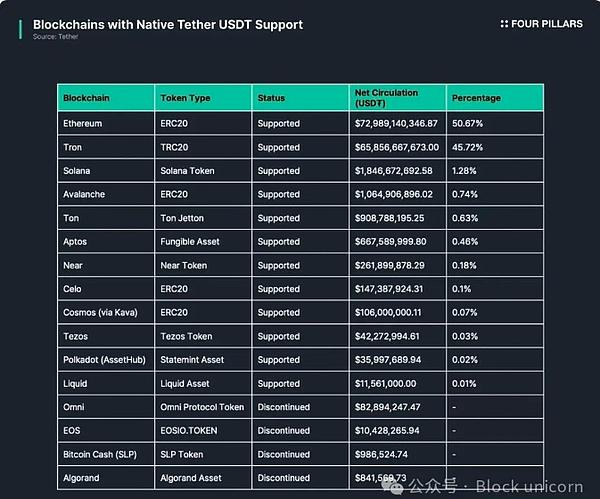This screenshot has width=600, height=499.
Task: Click the Cosmos (via Kava) cell
Action: (x=106, y=313)
